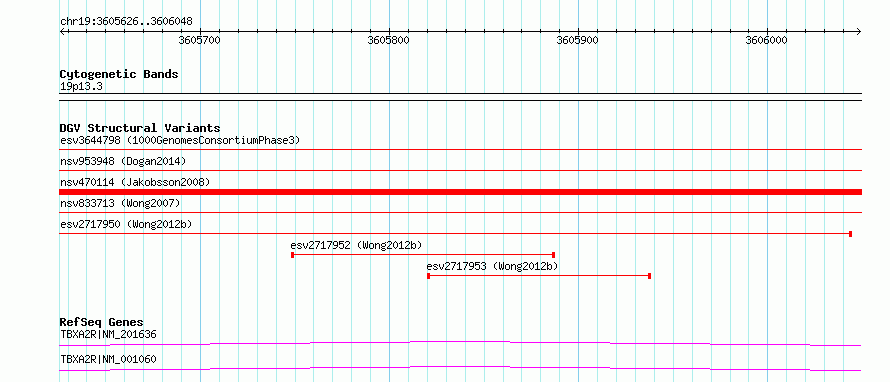Viewport: 890px width, 382px height.
Task: Open the nsv470114 (Jakobsson2008) variant label
Action: tap(135, 182)
